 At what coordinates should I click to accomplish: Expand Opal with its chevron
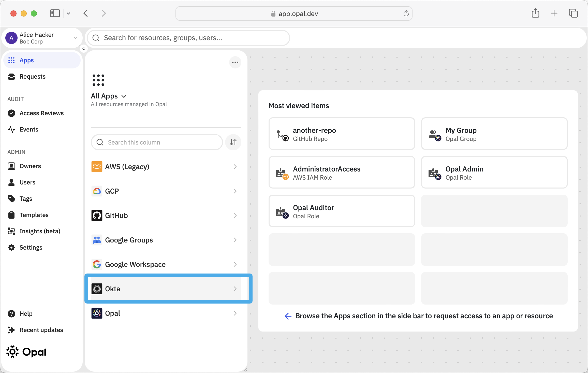(235, 313)
